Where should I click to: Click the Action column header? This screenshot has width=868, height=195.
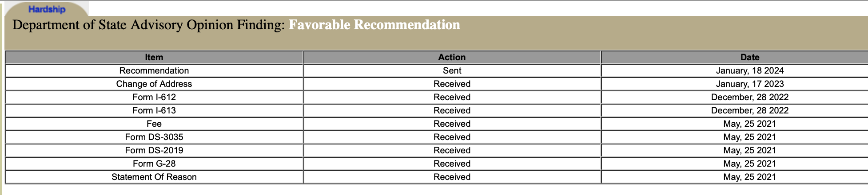pyautogui.click(x=452, y=57)
